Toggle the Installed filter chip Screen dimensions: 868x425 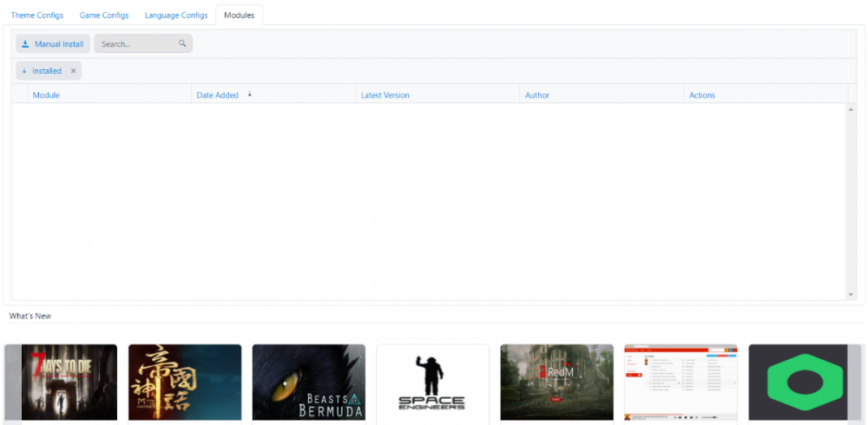(46, 71)
